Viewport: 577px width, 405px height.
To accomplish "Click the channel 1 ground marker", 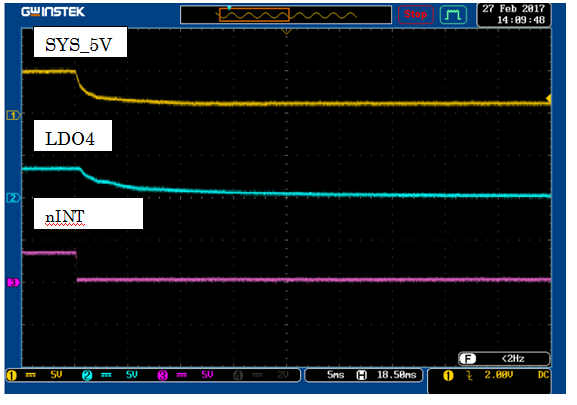I will [13, 116].
